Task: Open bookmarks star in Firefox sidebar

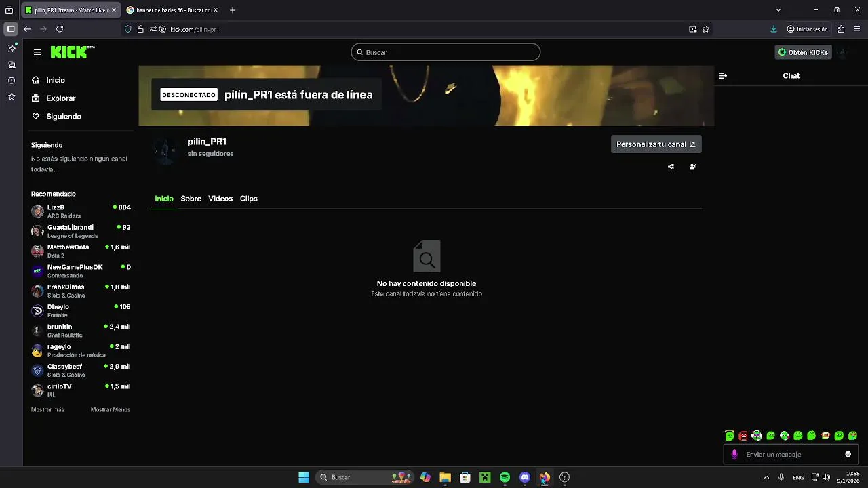Action: pos(12,97)
